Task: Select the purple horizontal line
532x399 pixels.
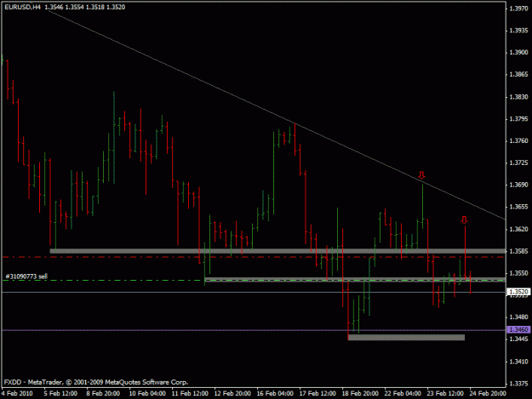Action: pyautogui.click(x=253, y=330)
